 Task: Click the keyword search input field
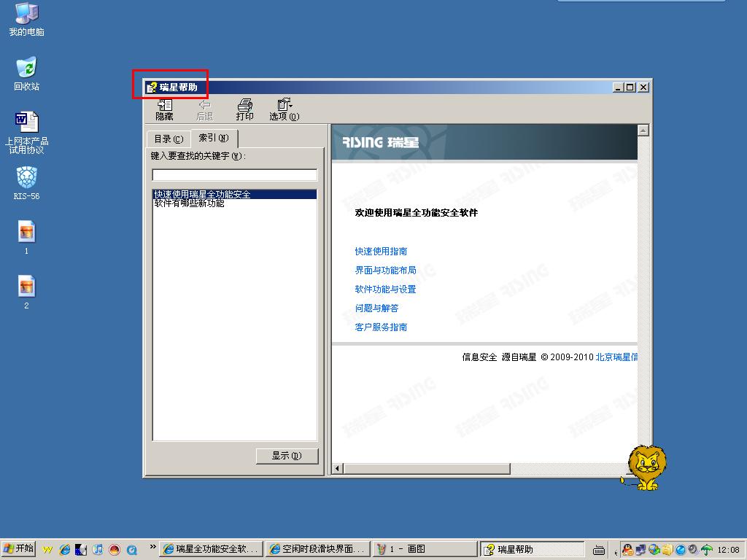point(234,175)
